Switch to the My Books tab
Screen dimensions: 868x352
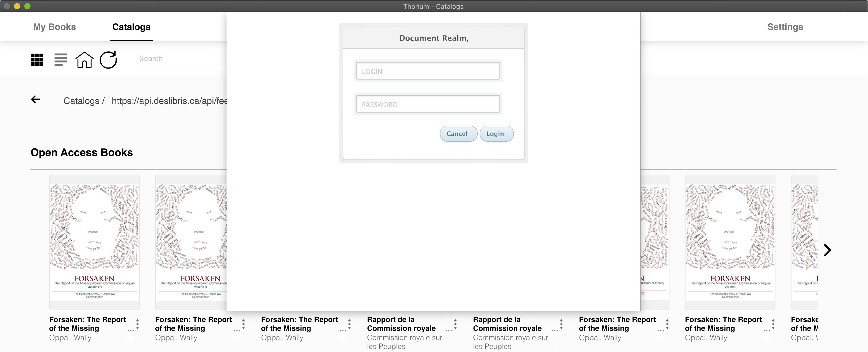(54, 27)
